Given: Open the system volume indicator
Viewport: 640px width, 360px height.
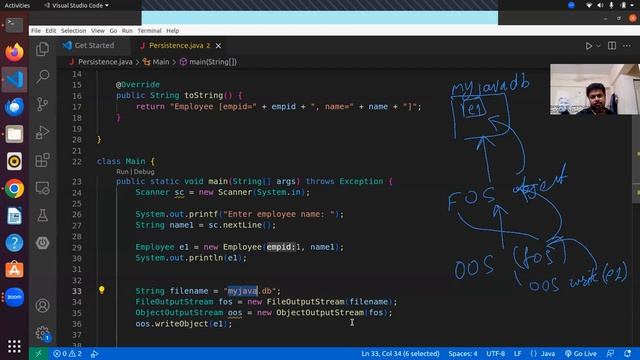Looking at the screenshot, I should pos(600,5).
